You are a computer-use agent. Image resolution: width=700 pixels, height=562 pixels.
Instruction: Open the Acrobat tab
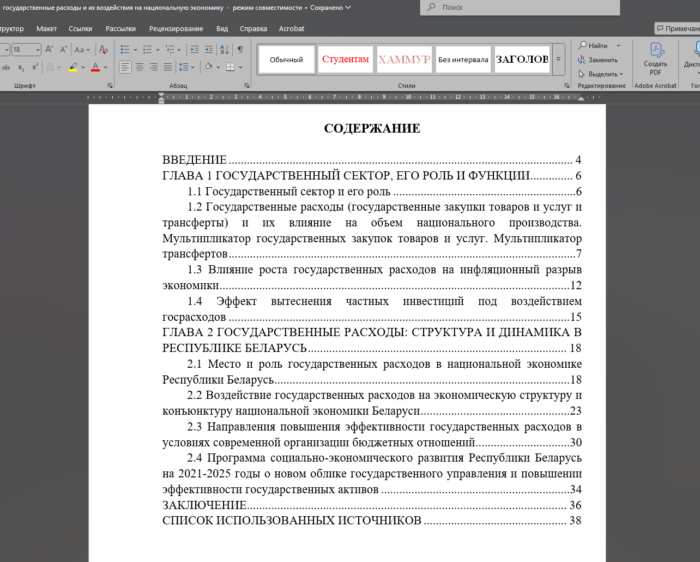click(292, 29)
